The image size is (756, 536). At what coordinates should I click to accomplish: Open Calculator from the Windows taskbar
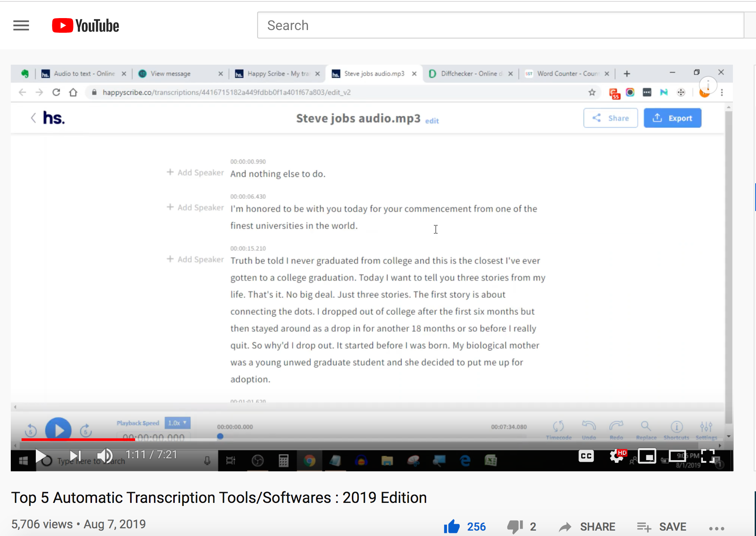(284, 461)
